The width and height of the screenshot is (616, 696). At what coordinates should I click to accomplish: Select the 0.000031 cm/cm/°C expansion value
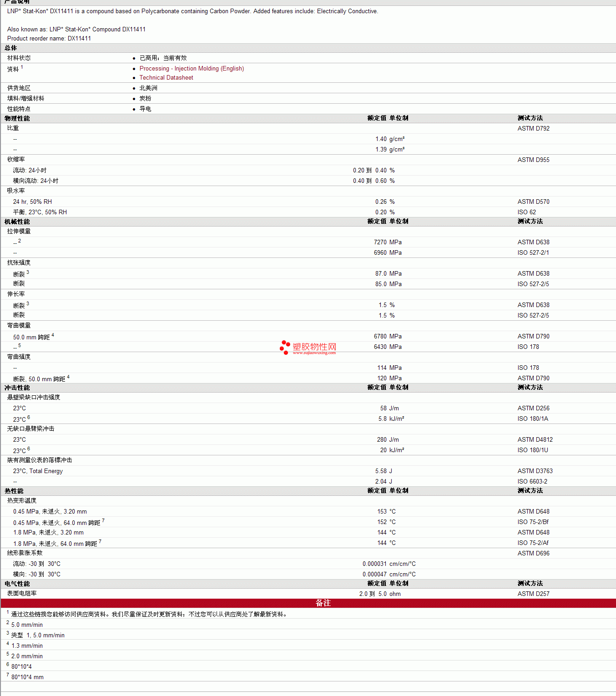389,564
